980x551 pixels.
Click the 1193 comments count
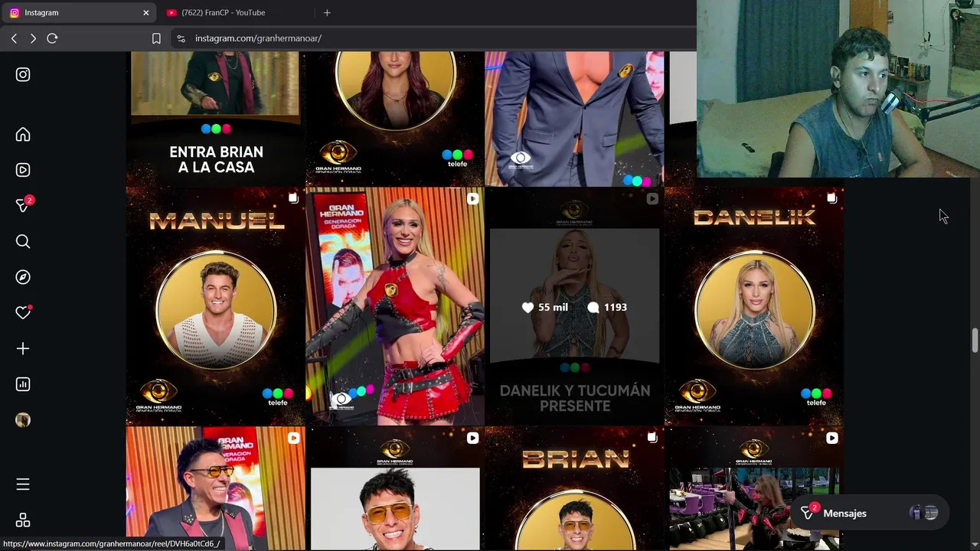(607, 307)
